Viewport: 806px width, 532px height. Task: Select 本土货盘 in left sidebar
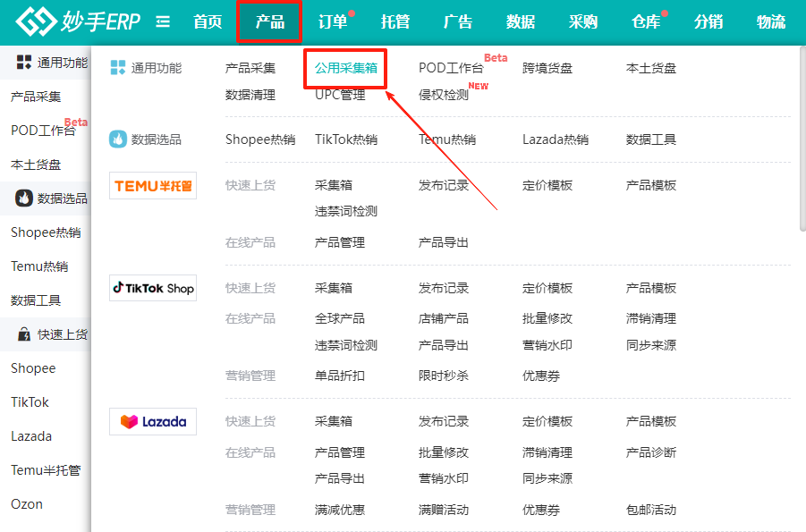pos(36,165)
